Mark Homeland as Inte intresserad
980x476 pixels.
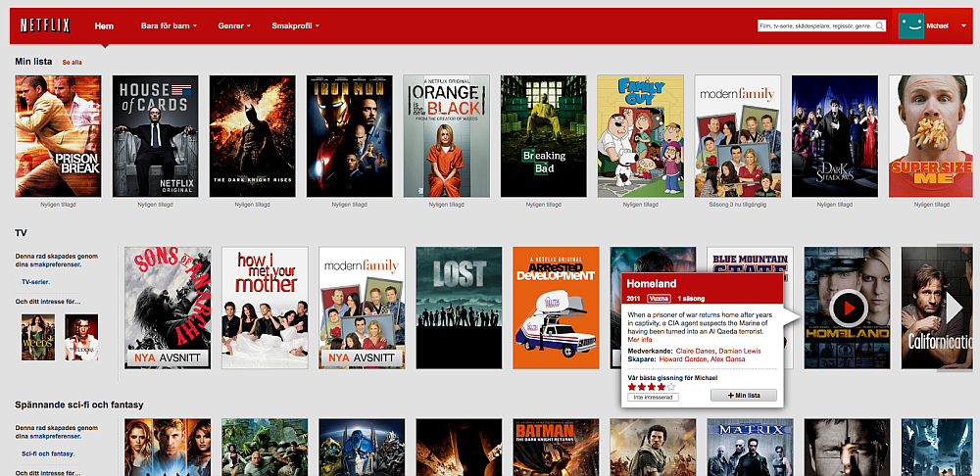click(654, 397)
